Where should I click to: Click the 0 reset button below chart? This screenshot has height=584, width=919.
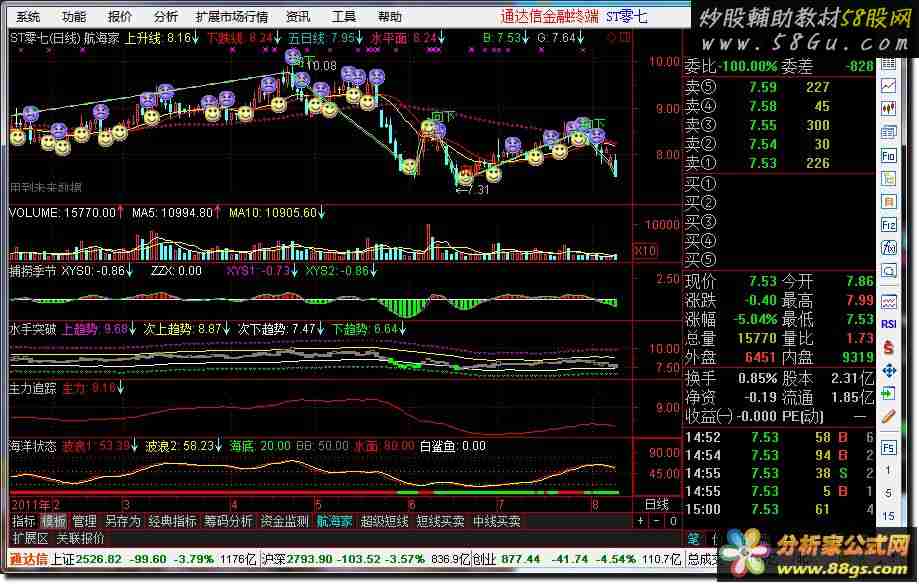673,521
